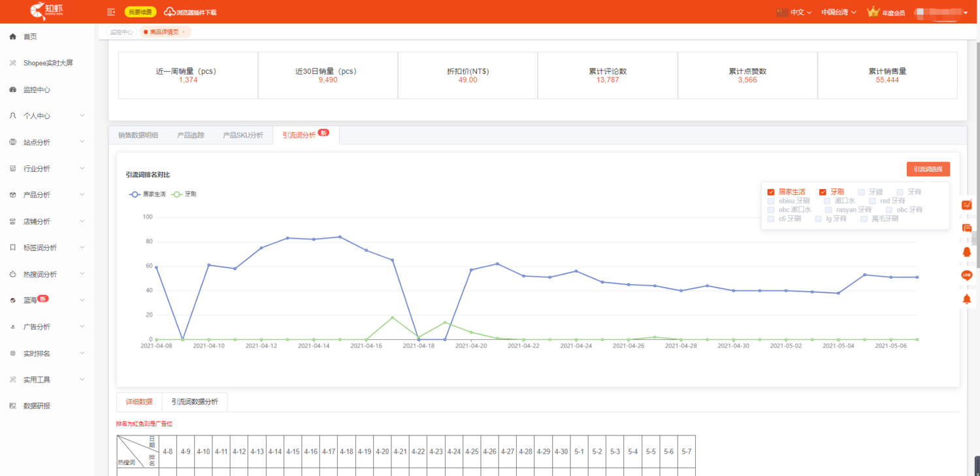The width and height of the screenshot is (980, 476).
Task: Open the 中国台湾 site dropdown
Action: [839, 12]
